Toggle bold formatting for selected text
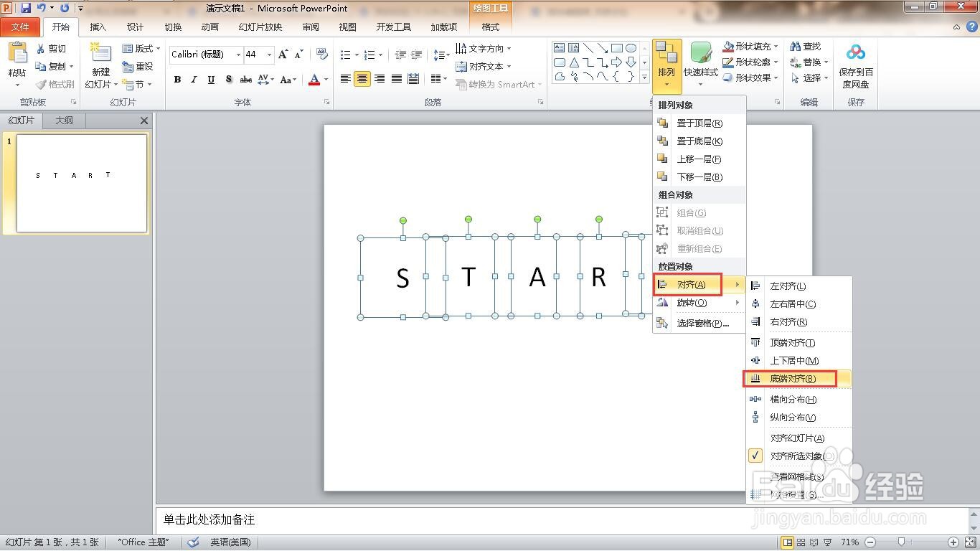Screen dimensions: 980x551 [177, 80]
